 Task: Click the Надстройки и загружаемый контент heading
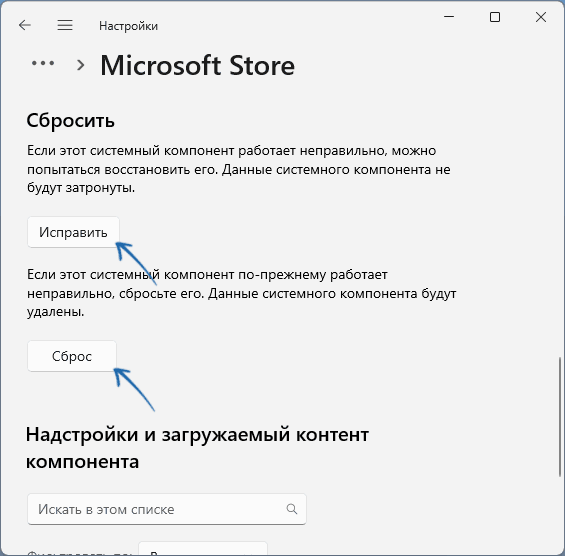pos(197,448)
